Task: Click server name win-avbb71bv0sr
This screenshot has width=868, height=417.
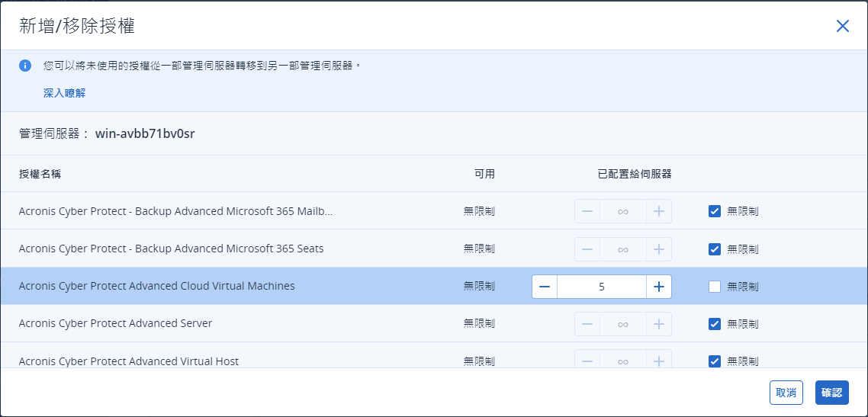Action: click(145, 134)
